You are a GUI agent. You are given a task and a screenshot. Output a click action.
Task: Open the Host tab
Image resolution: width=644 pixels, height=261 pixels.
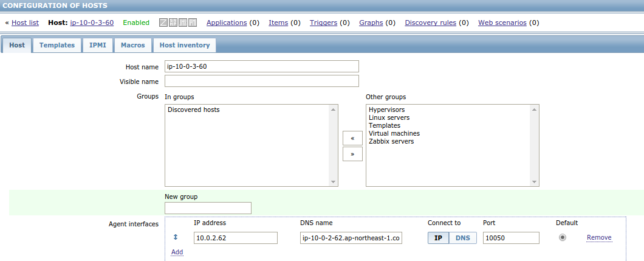point(17,45)
